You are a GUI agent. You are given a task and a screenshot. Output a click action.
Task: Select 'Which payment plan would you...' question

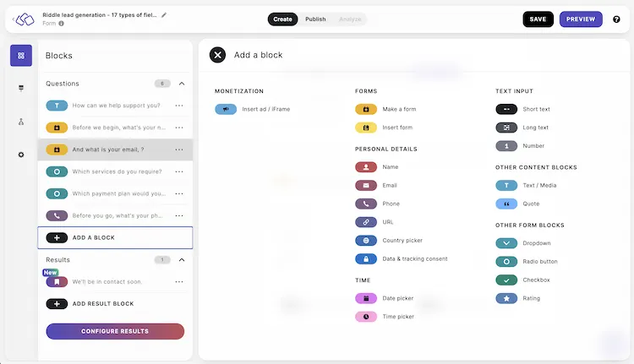115,193
